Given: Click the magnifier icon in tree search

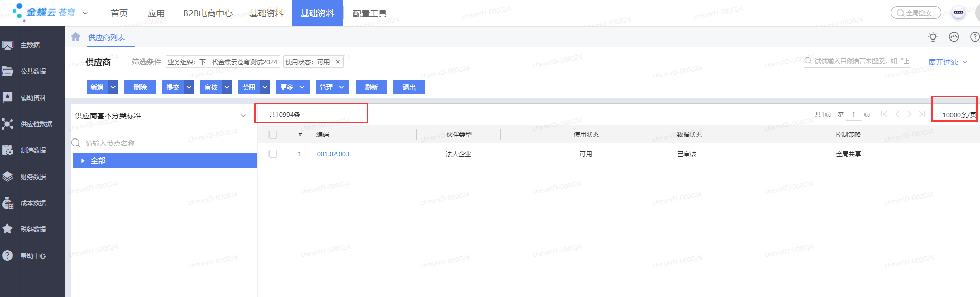Looking at the screenshot, I should [x=76, y=143].
